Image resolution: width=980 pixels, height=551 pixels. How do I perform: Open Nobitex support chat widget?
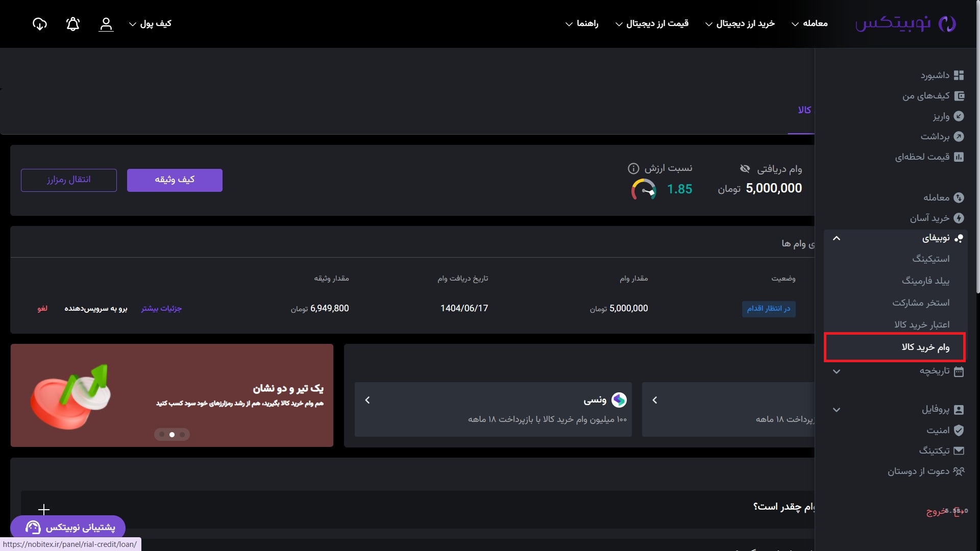[68, 527]
